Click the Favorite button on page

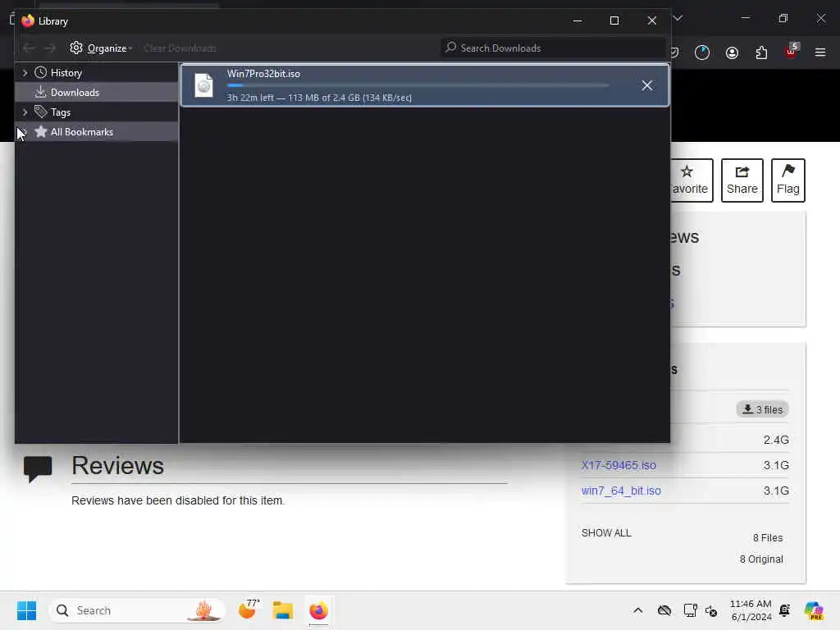(x=692, y=180)
